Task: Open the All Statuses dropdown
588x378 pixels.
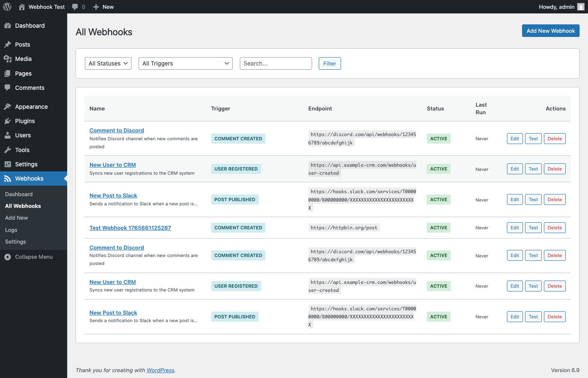Action: [x=108, y=63]
